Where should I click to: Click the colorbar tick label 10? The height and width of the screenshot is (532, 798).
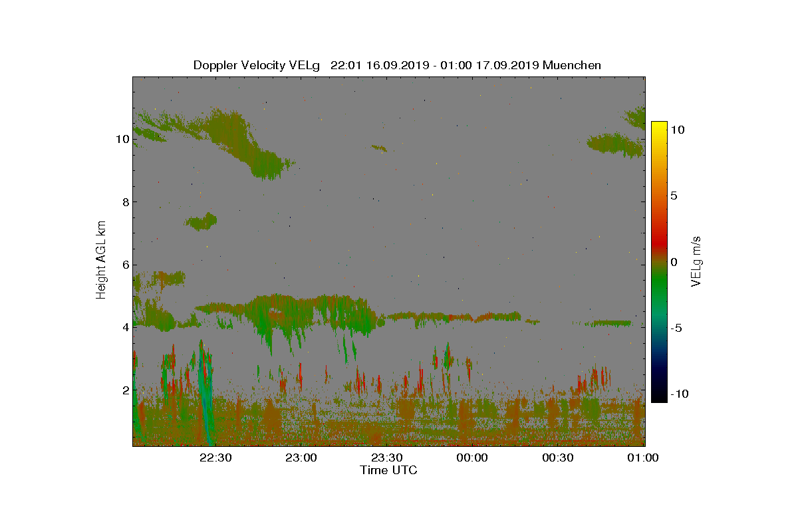click(677, 130)
